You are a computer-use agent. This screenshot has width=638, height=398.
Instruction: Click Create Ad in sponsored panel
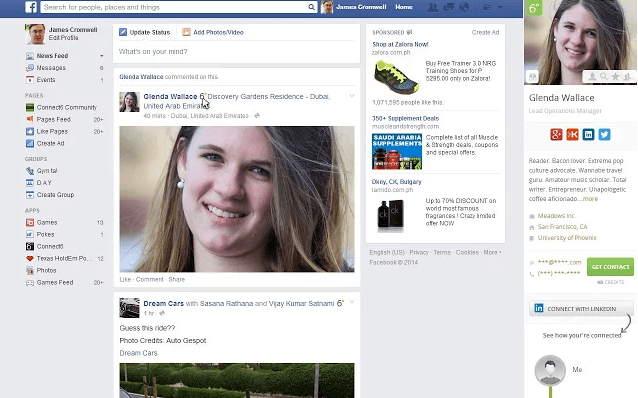point(485,32)
